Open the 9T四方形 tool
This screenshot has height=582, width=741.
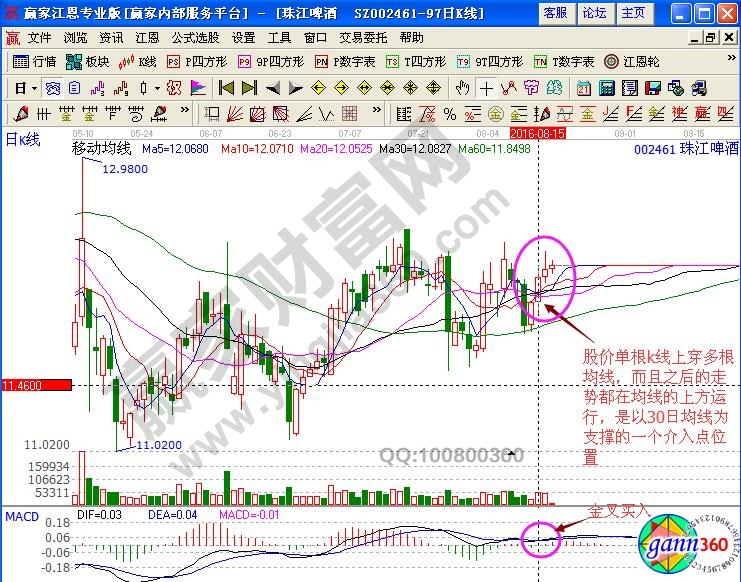(x=490, y=62)
